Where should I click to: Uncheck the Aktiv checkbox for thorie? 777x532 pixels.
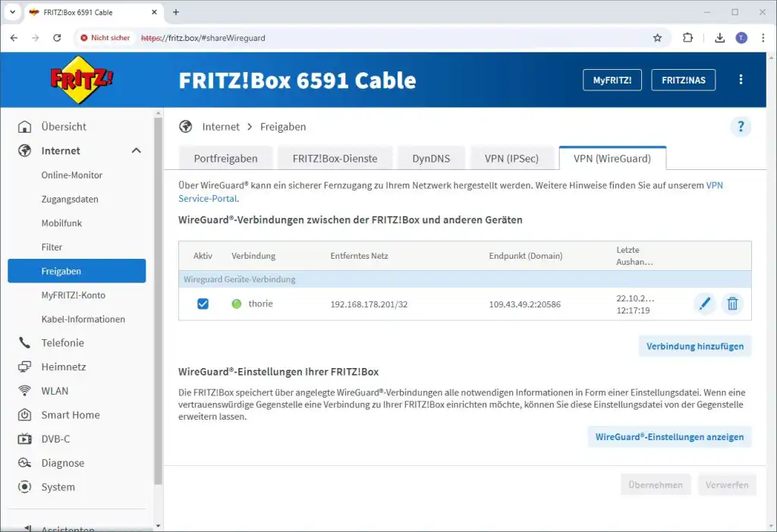[x=203, y=304]
